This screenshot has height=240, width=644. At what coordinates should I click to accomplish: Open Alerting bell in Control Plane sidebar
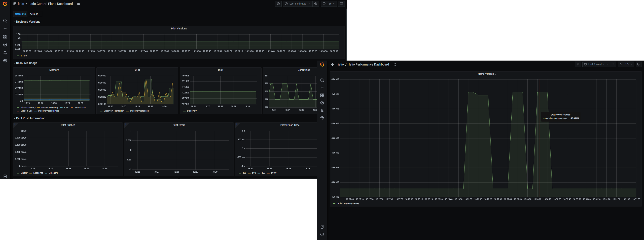tap(5, 53)
